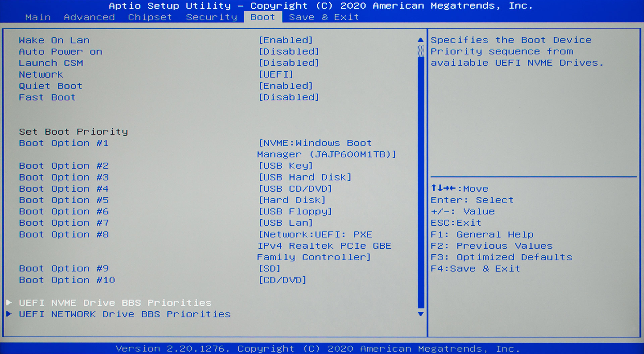Select the Boot Option #4 label

(64, 189)
